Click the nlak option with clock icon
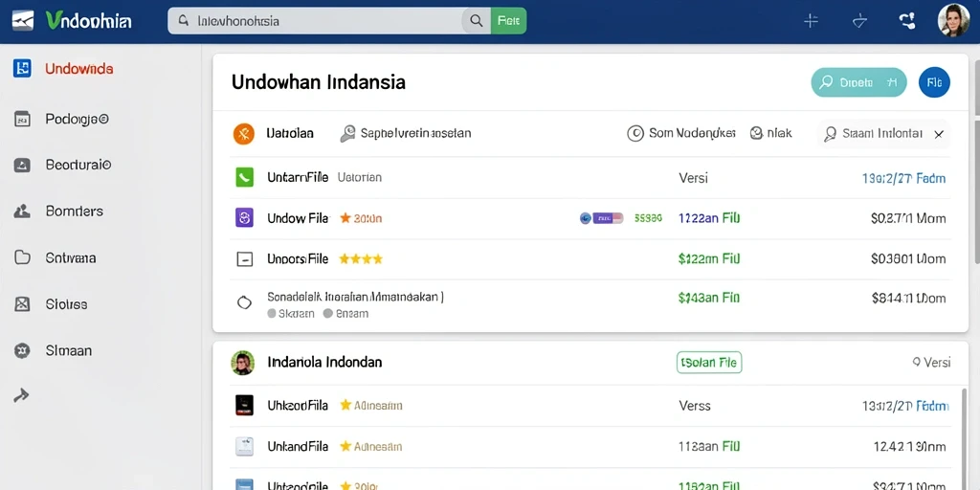Screen dimensions: 980x490 click(770, 133)
